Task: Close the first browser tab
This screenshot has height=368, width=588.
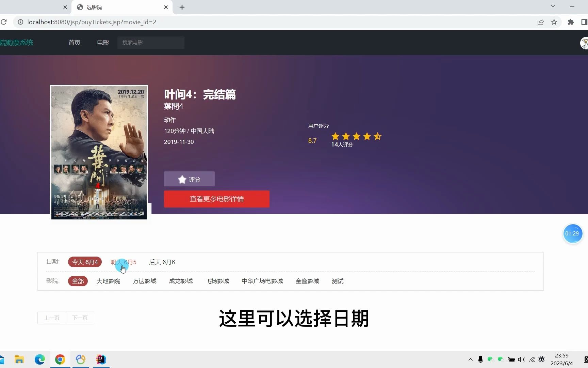Action: (65, 7)
